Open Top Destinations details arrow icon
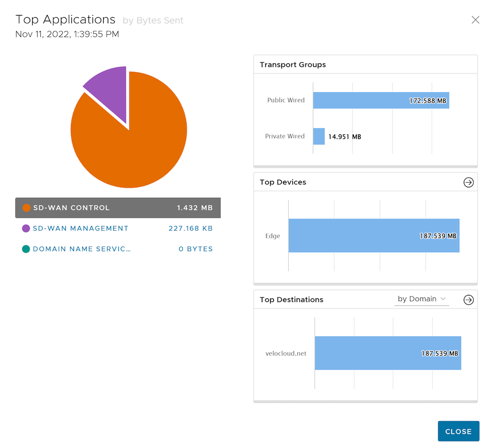 [x=468, y=300]
